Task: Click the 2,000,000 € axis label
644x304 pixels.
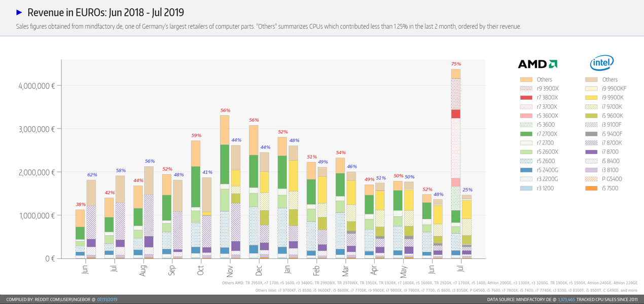Action: tap(37, 172)
